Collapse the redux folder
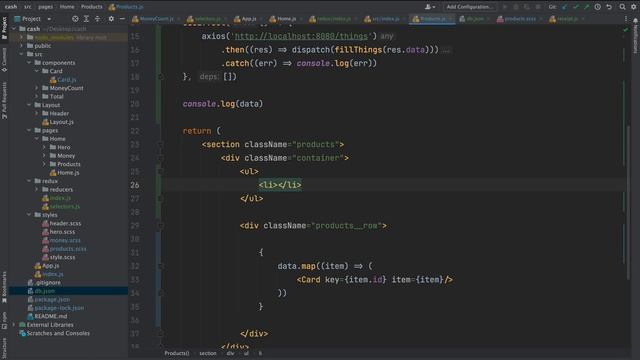640x360 pixels. click(x=29, y=181)
